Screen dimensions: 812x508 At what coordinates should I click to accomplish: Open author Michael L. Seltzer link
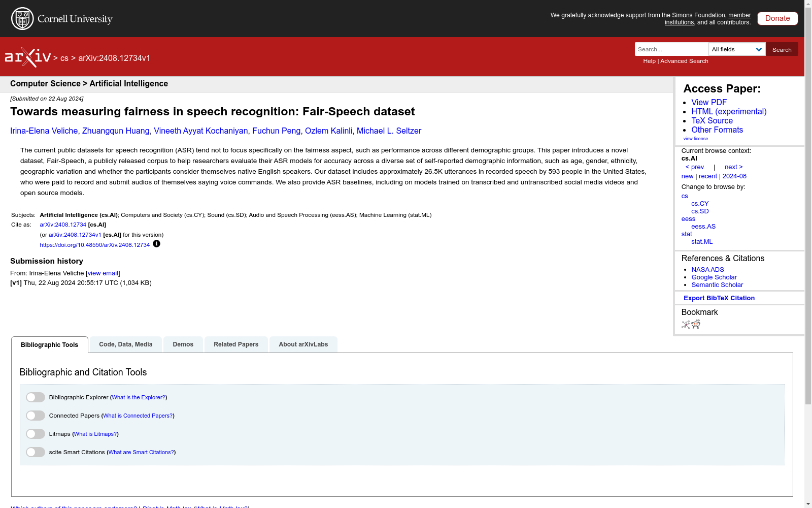click(x=389, y=131)
